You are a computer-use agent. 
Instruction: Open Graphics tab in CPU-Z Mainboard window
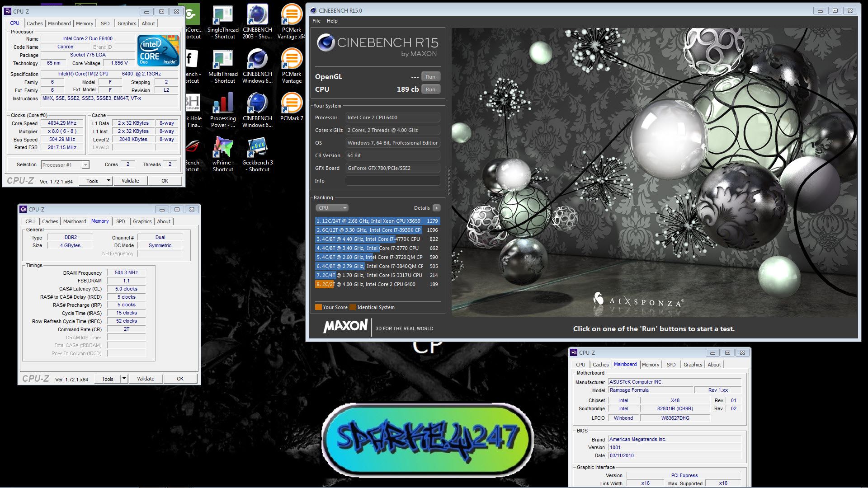coord(693,365)
